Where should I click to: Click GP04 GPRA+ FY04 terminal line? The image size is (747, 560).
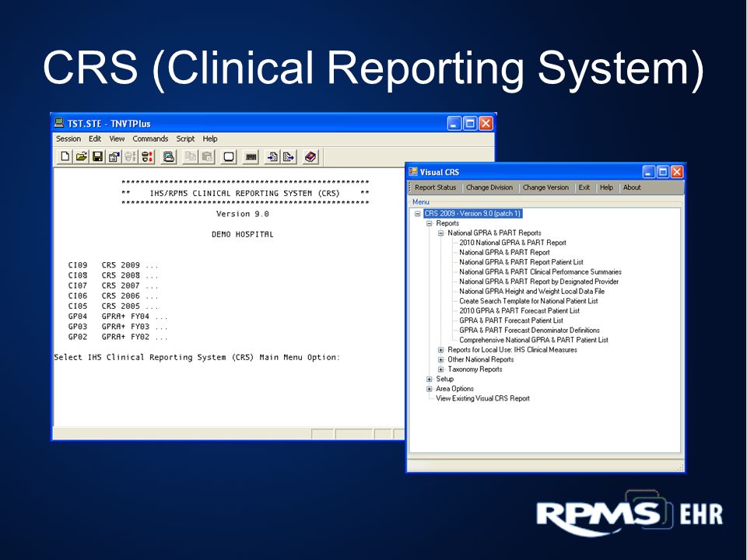click(117, 317)
